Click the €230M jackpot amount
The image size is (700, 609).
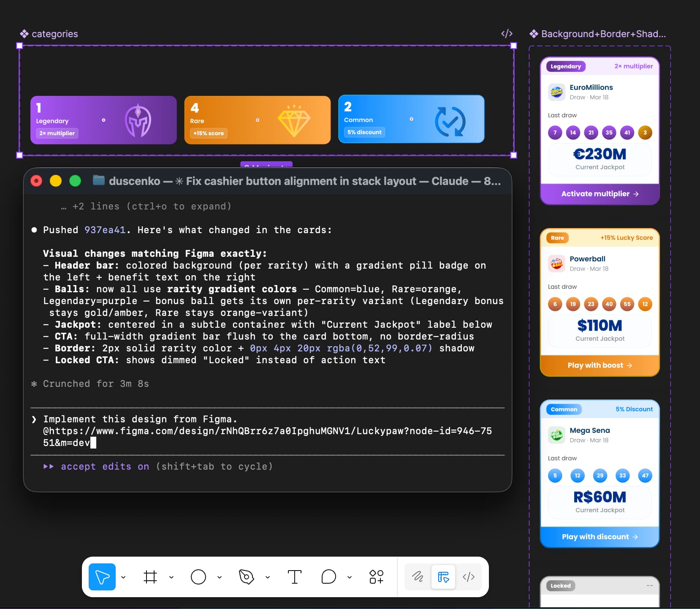click(x=600, y=154)
